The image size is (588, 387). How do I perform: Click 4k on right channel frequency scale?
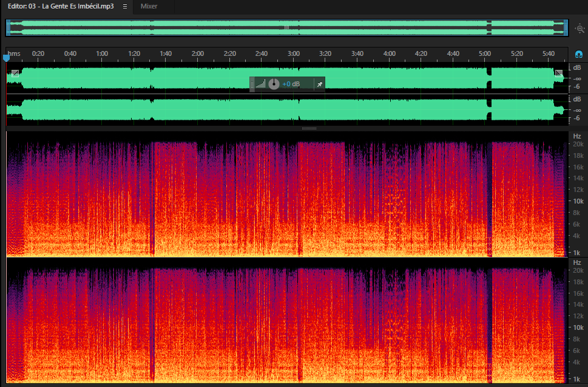(x=576, y=362)
